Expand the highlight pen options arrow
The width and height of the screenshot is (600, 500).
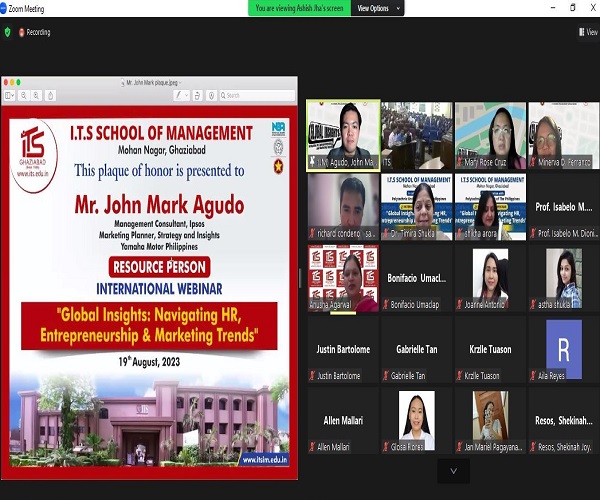pyautogui.click(x=186, y=95)
